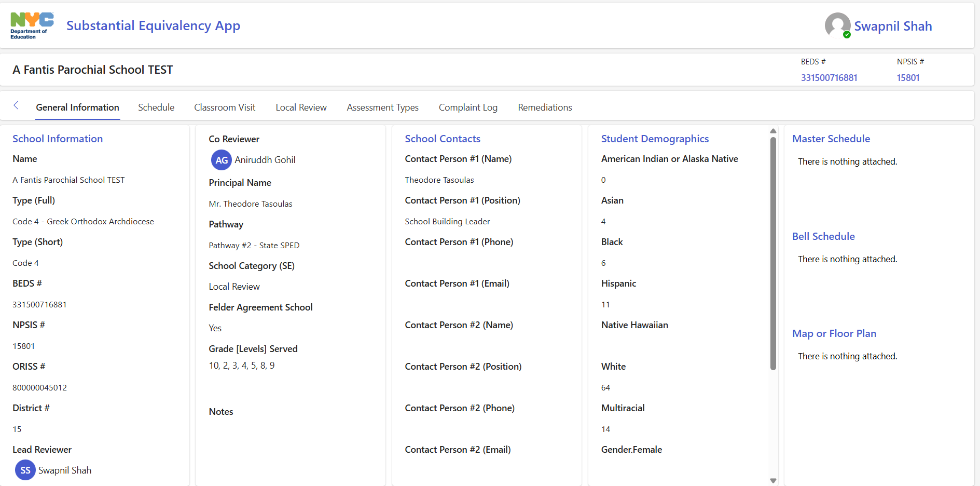Open the Classroom Visit tab
This screenshot has height=486, width=980.
(225, 107)
